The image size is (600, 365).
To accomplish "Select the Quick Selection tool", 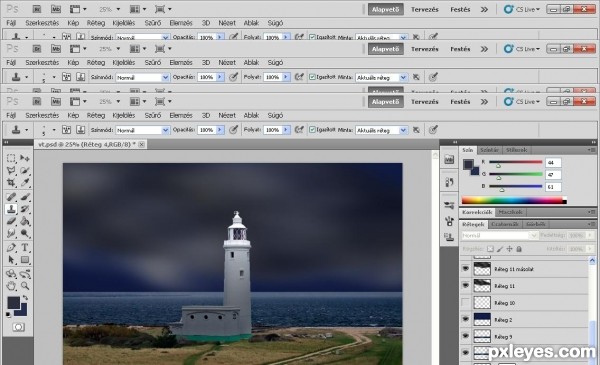I will tap(25, 171).
